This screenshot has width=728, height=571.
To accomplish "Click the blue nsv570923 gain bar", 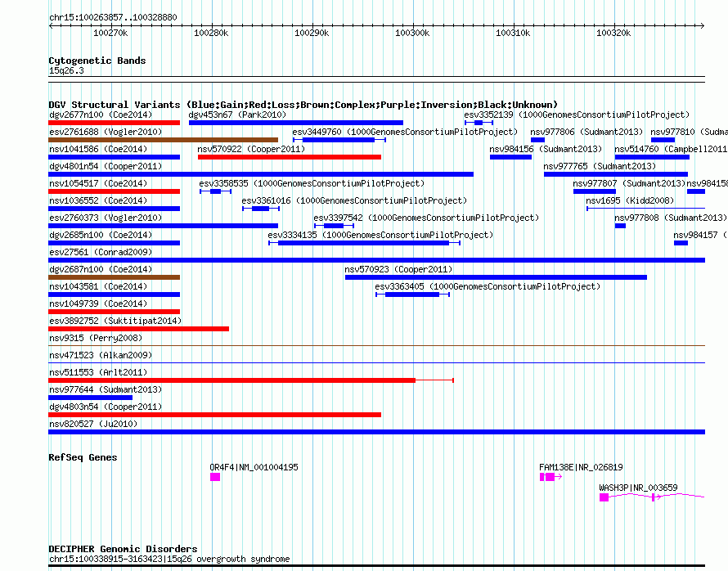I will (496, 277).
